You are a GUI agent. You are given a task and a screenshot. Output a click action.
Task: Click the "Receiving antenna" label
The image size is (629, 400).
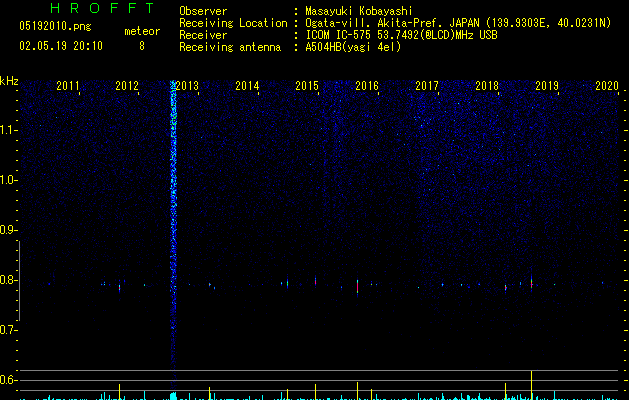coord(230,47)
